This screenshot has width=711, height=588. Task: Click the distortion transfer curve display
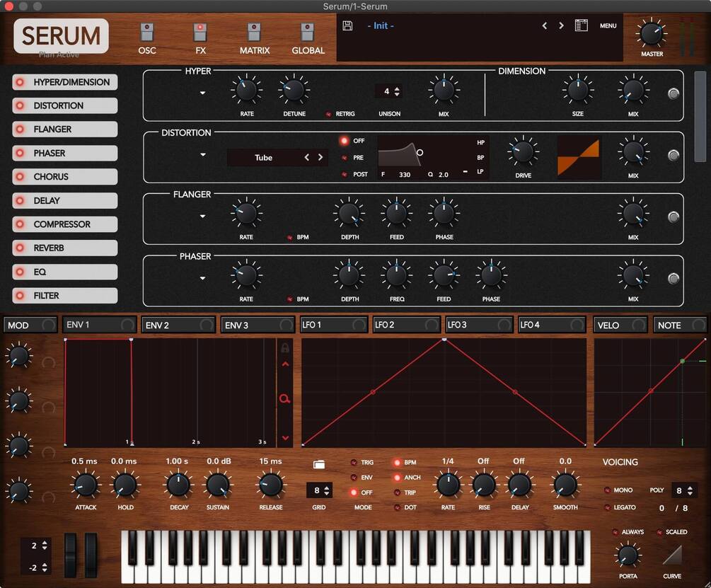pos(579,157)
